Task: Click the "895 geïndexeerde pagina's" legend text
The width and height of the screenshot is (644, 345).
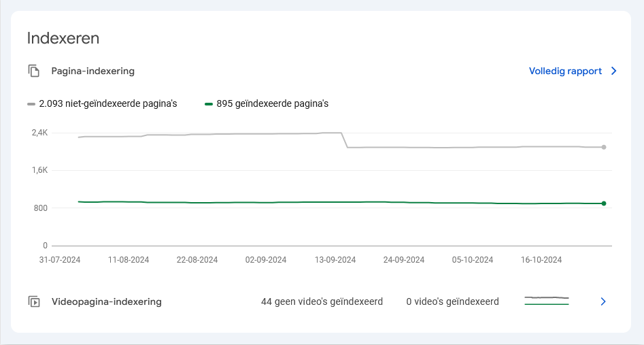Action: tap(272, 103)
